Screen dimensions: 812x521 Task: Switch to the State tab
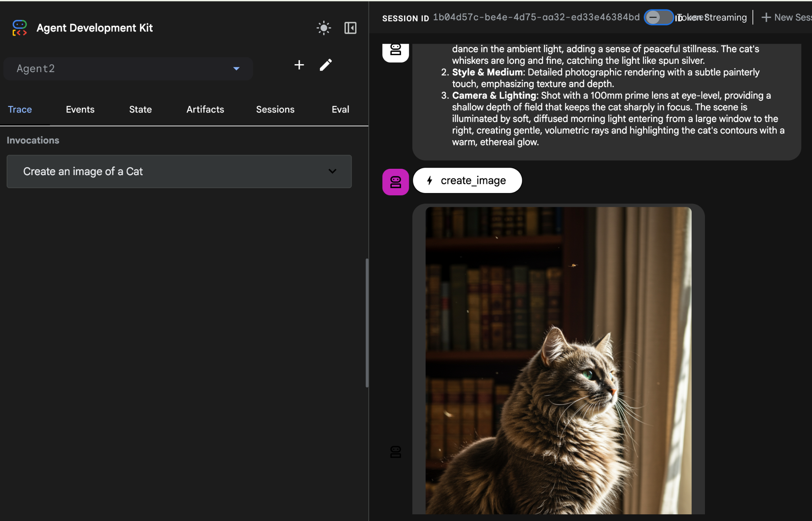pos(140,109)
